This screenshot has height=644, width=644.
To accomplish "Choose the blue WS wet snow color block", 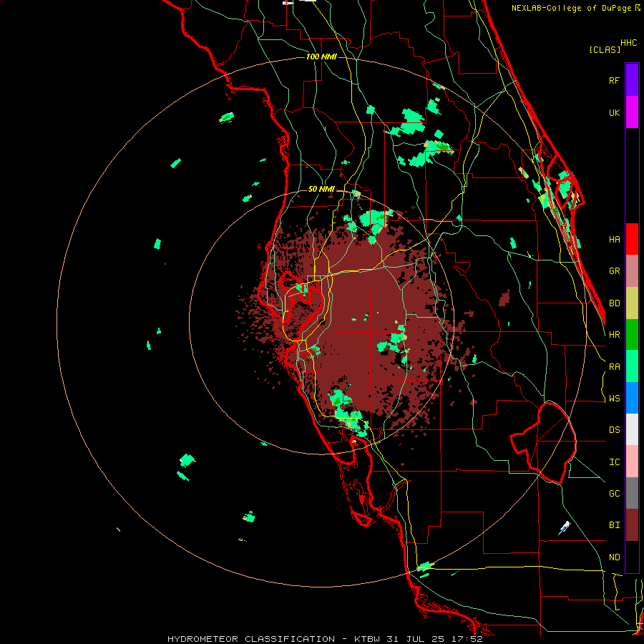I will (x=632, y=398).
